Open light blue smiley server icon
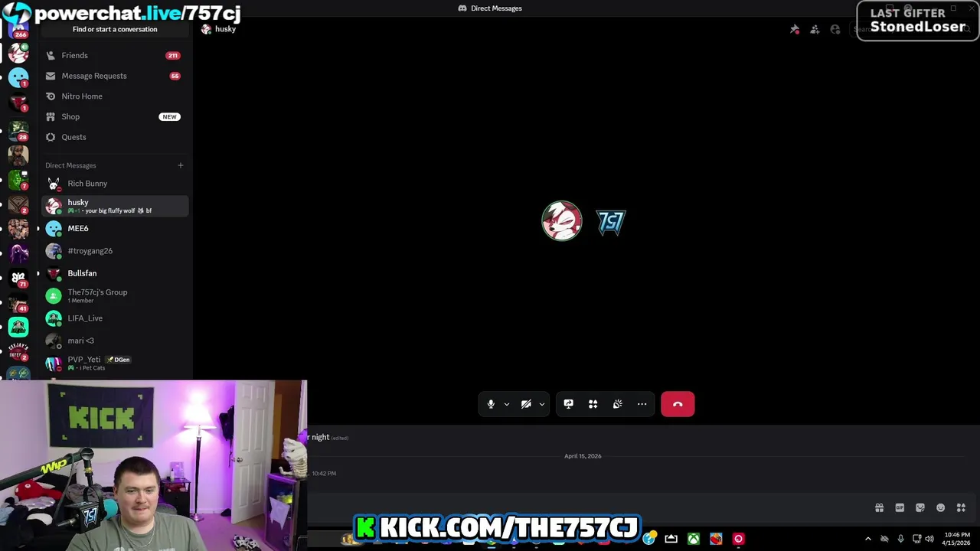This screenshot has width=980, height=551. pyautogui.click(x=18, y=77)
